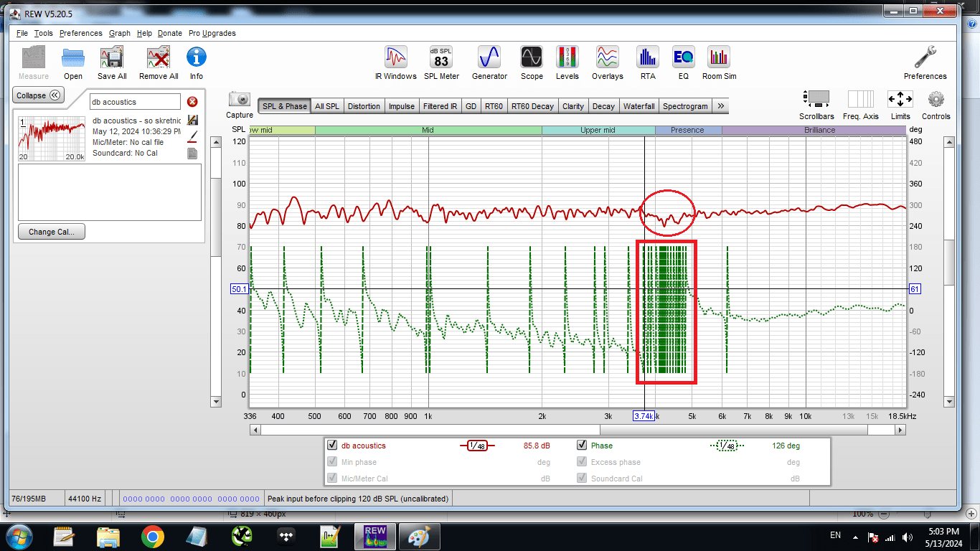This screenshot has width=980, height=551.
Task: Open Windows Explorer from taskbar
Action: pos(108,536)
